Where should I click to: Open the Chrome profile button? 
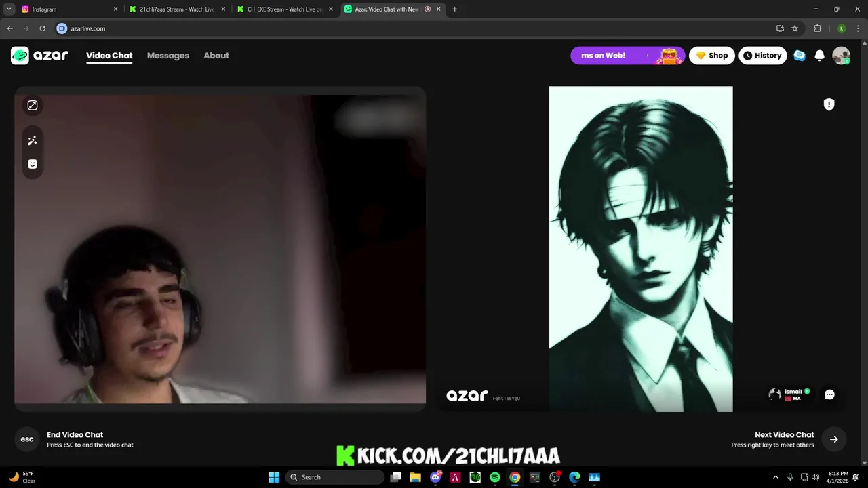pos(842,28)
